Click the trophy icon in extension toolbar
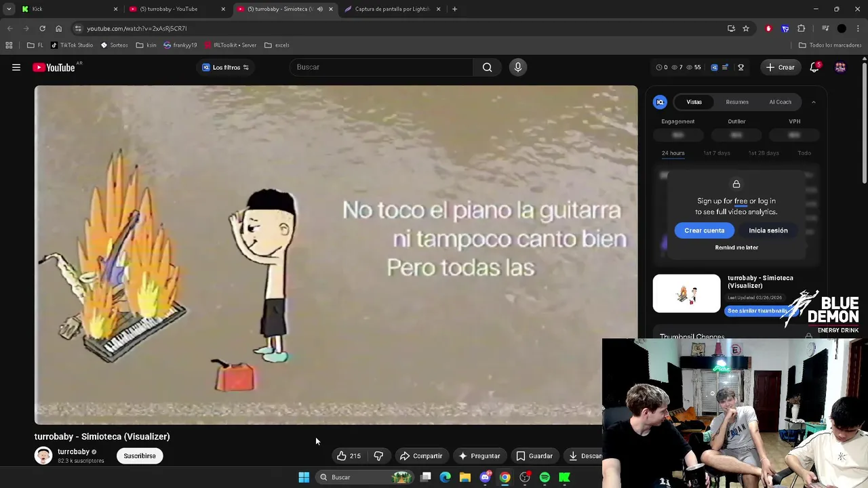The height and width of the screenshot is (488, 868). [741, 67]
